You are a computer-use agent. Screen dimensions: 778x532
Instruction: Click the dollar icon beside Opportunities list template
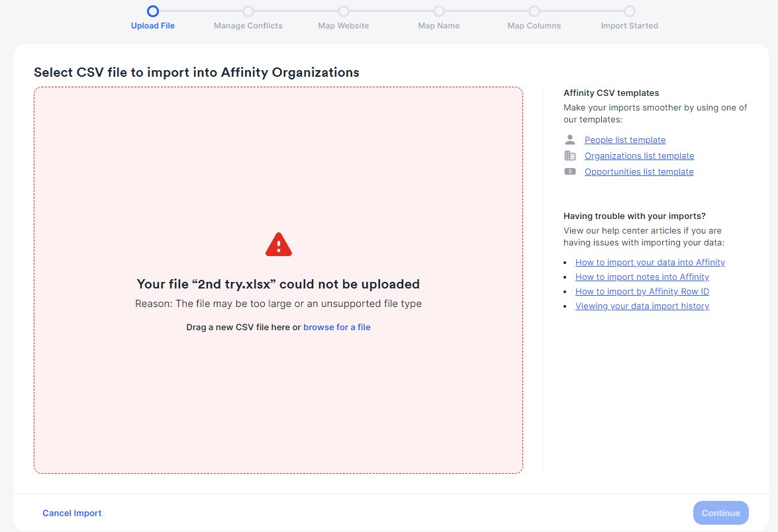(x=570, y=171)
